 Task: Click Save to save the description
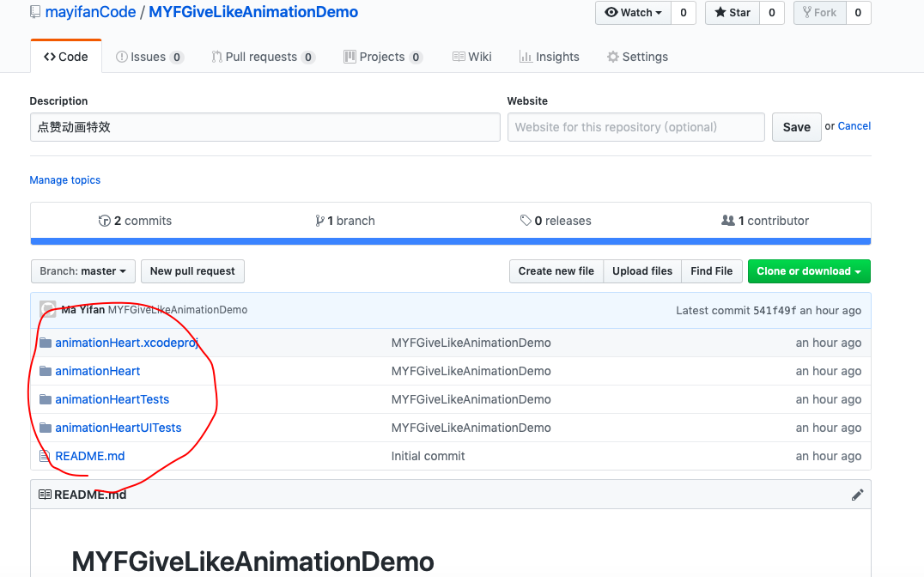pos(796,127)
